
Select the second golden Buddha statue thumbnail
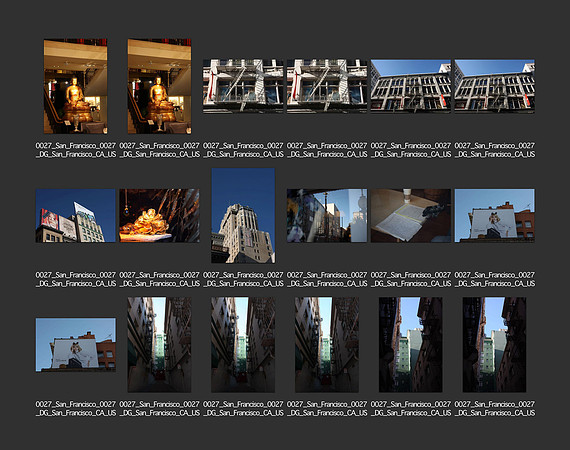(x=159, y=86)
